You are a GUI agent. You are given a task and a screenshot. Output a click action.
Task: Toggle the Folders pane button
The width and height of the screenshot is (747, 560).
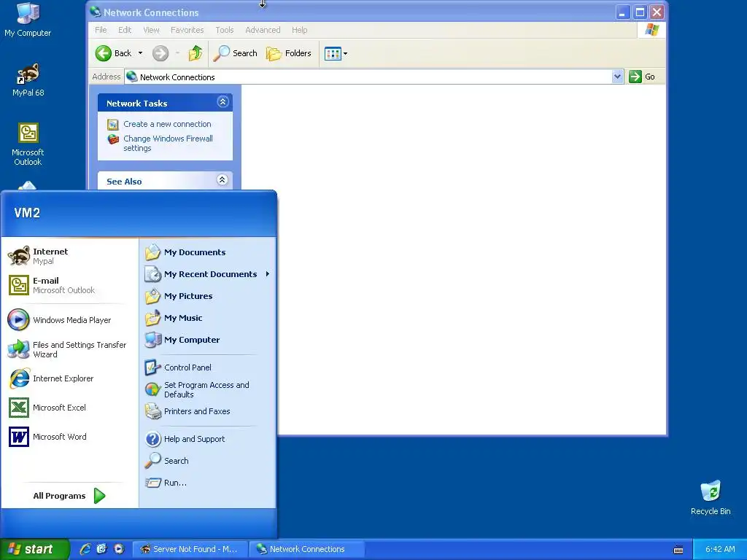click(289, 53)
